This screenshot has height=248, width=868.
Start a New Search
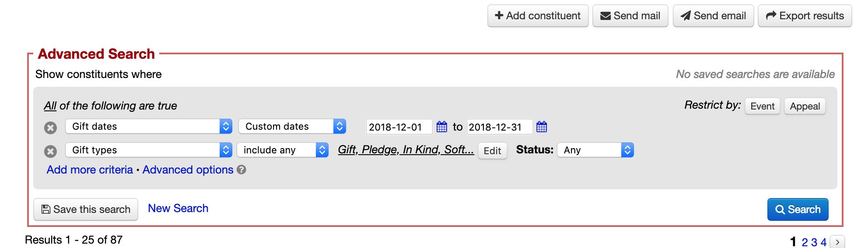[x=178, y=208]
